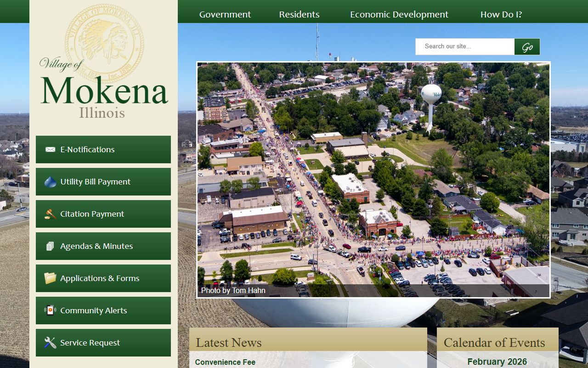Open the Convenience Fee news item
Image resolution: width=588 pixels, height=368 pixels.
(225, 362)
